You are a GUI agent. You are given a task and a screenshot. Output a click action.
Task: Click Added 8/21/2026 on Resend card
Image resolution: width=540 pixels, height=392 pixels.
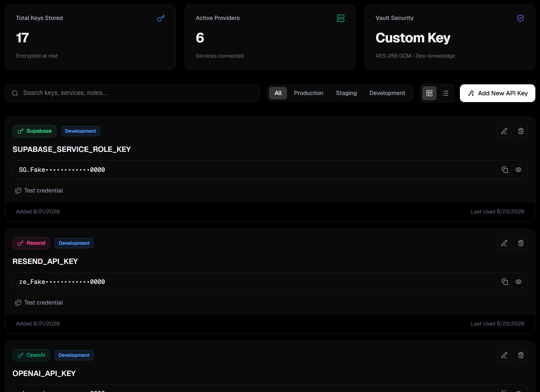(x=38, y=324)
